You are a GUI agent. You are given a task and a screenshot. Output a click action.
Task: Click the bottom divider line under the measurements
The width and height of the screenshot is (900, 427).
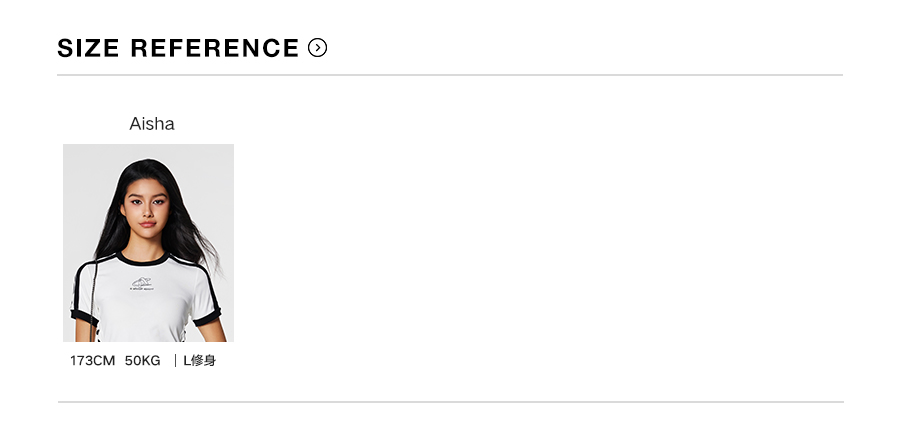pos(450,402)
